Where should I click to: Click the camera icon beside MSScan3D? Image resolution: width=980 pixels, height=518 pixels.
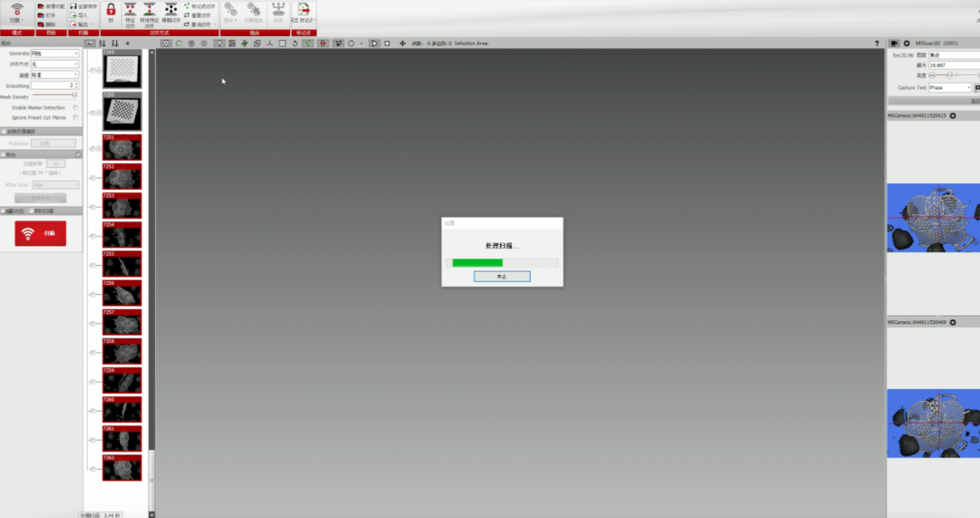[x=895, y=44]
